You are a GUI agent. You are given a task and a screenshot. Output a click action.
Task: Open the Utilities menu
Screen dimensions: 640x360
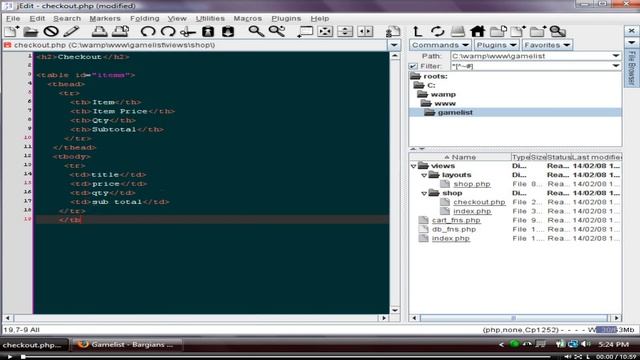(210, 18)
